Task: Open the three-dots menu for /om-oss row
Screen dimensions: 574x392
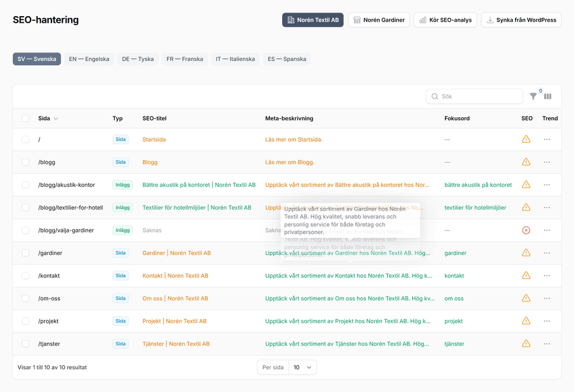Action: pyautogui.click(x=546, y=298)
